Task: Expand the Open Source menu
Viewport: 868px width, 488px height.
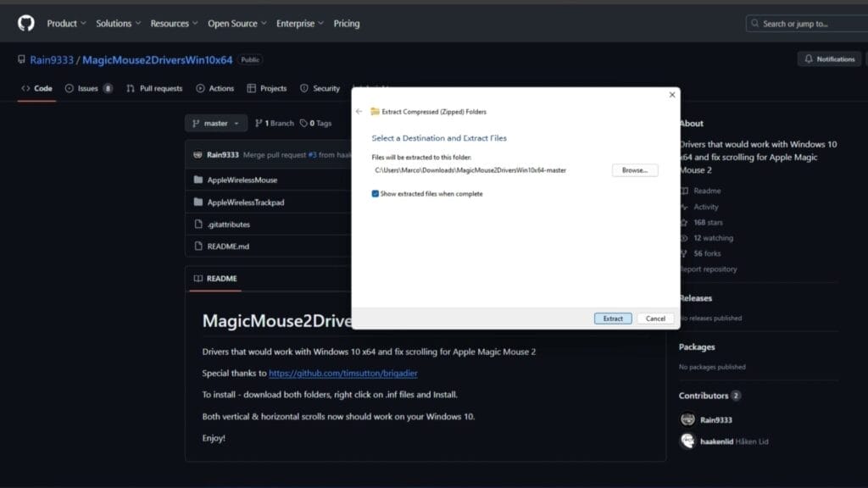Action: (236, 23)
